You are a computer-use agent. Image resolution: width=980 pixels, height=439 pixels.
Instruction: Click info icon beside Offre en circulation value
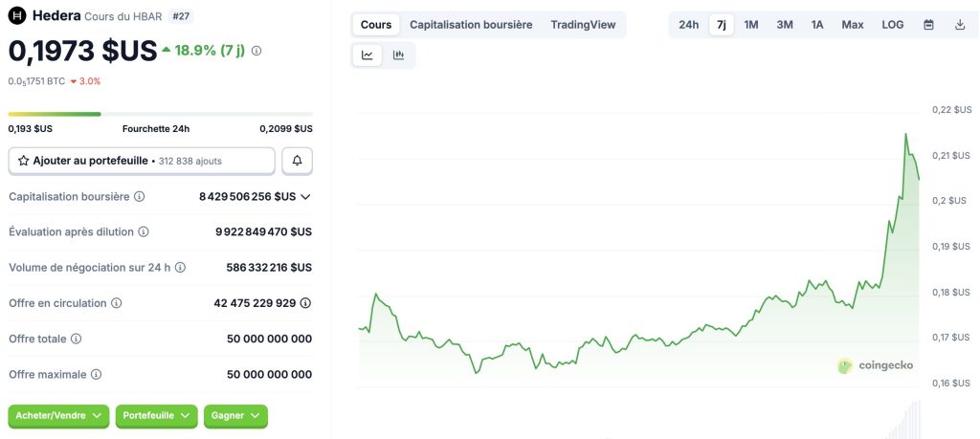(x=305, y=303)
